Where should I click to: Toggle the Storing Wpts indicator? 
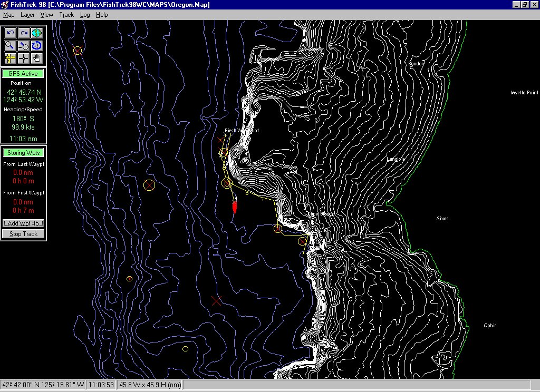coord(23,153)
